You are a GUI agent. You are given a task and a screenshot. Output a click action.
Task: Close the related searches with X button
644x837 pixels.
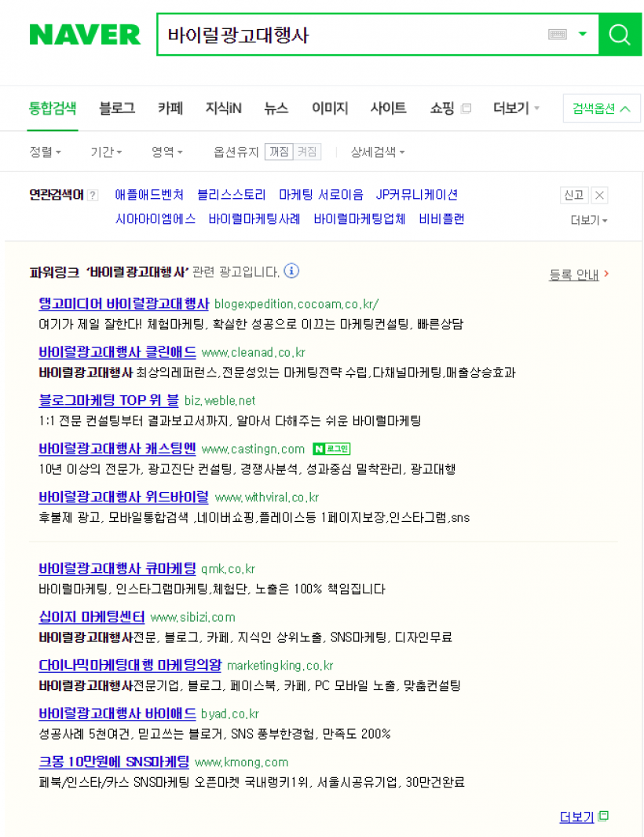600,195
